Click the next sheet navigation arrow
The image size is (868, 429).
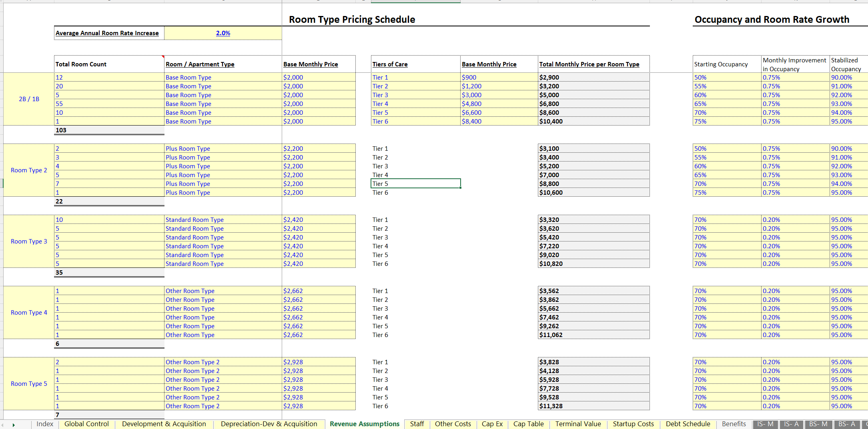pyautogui.click(x=13, y=424)
